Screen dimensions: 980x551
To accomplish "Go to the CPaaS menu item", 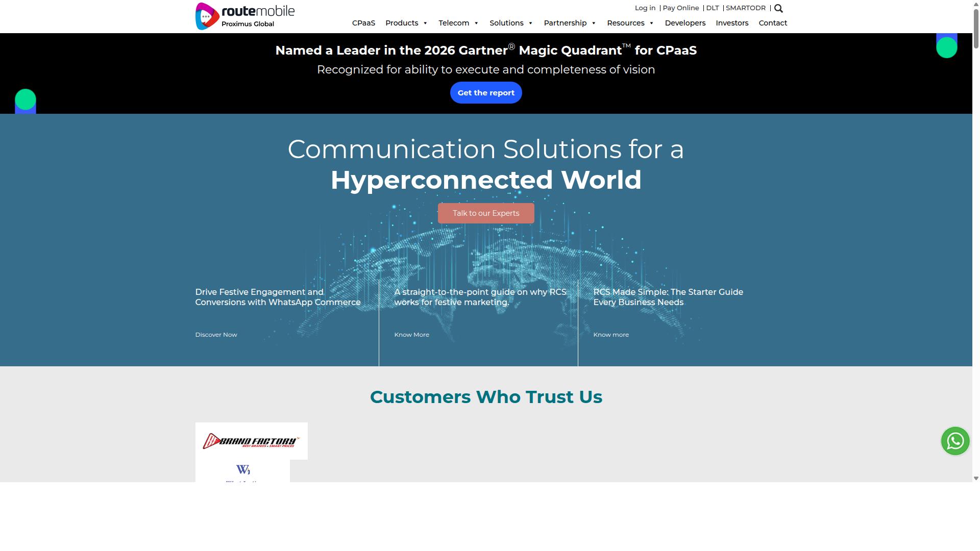I will coord(363,23).
